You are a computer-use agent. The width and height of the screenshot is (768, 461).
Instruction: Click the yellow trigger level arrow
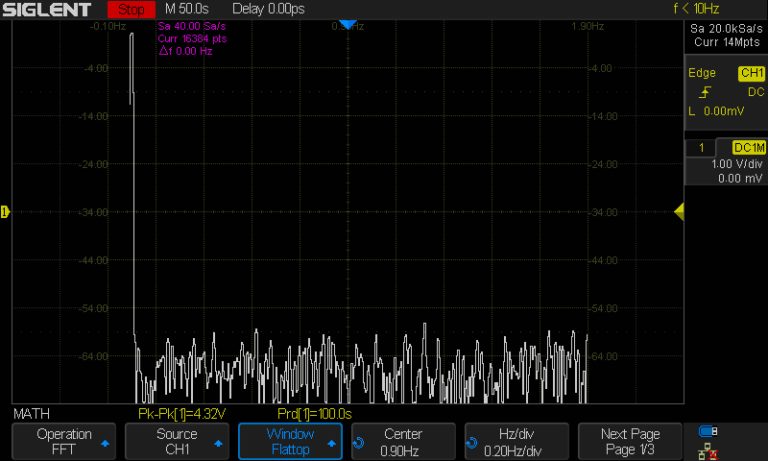click(x=679, y=211)
